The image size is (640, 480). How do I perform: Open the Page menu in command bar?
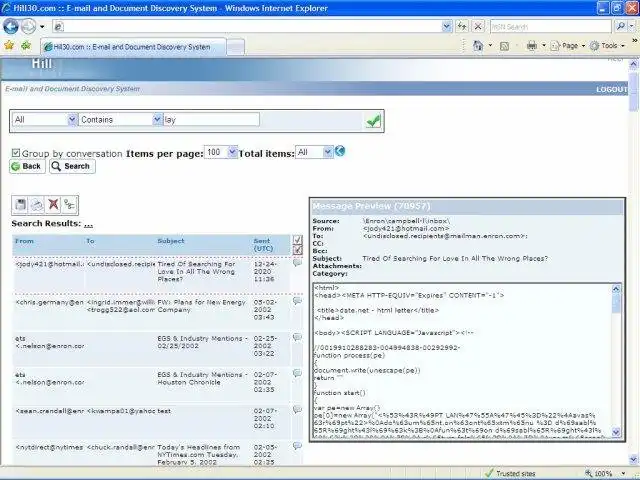568,46
